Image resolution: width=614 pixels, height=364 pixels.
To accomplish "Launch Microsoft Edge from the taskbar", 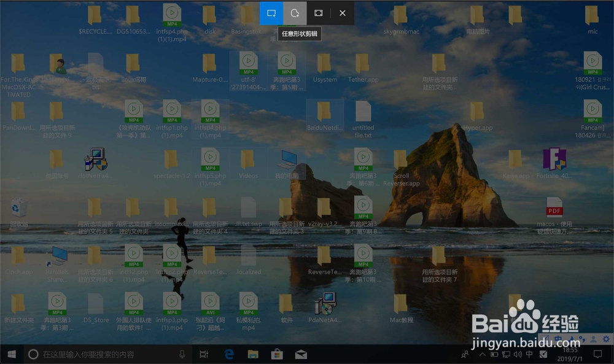I will pyautogui.click(x=228, y=354).
